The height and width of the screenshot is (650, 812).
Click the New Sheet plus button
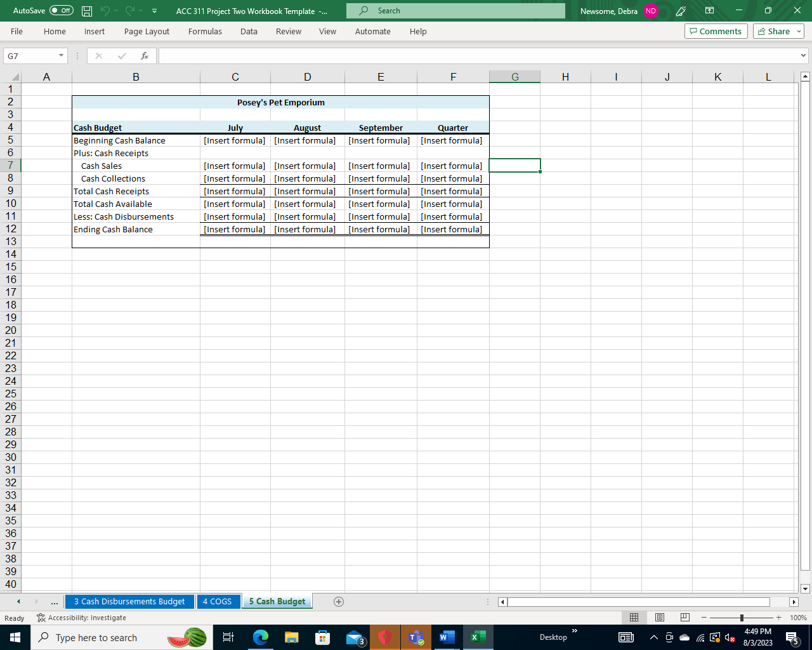339,601
